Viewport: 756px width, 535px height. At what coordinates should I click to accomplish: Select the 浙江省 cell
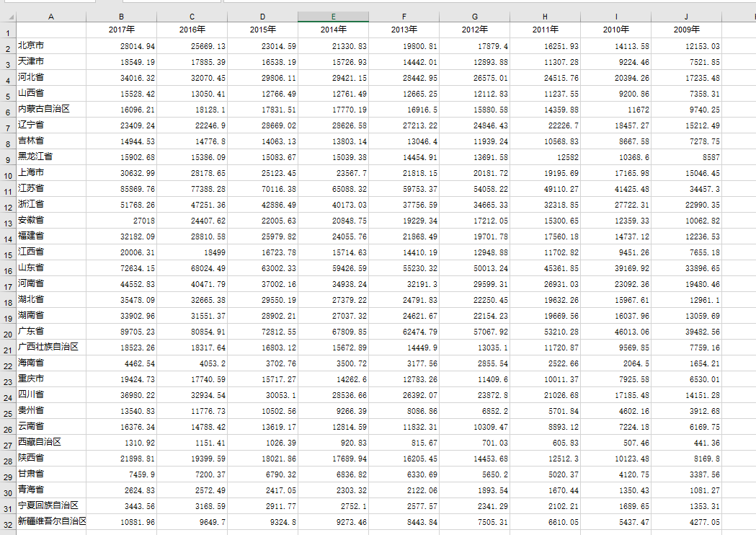51,205
